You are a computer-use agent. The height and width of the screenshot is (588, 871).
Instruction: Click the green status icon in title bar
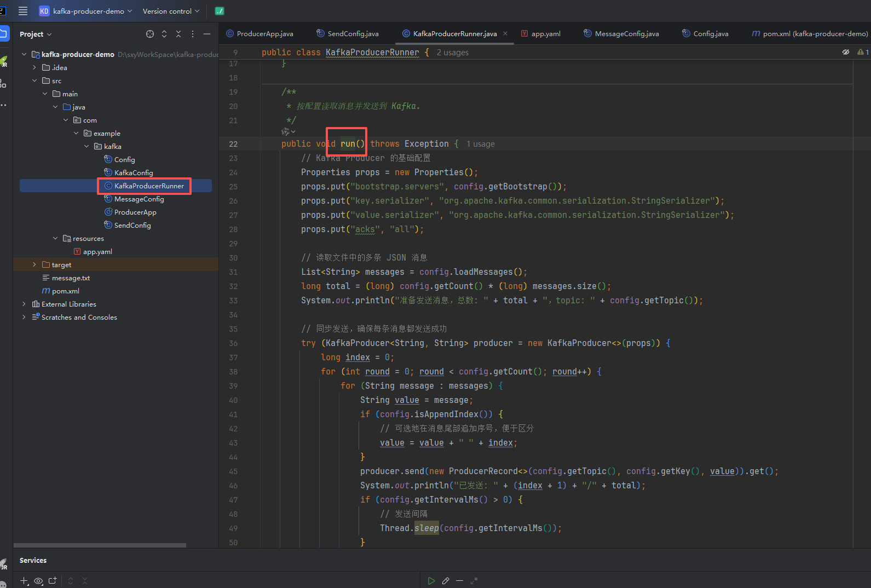pyautogui.click(x=220, y=11)
